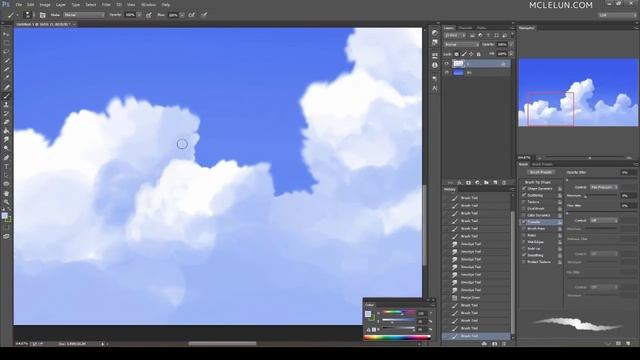Open the layer filter Kind dropdown
Screen dimensions: 640x360
click(455, 36)
